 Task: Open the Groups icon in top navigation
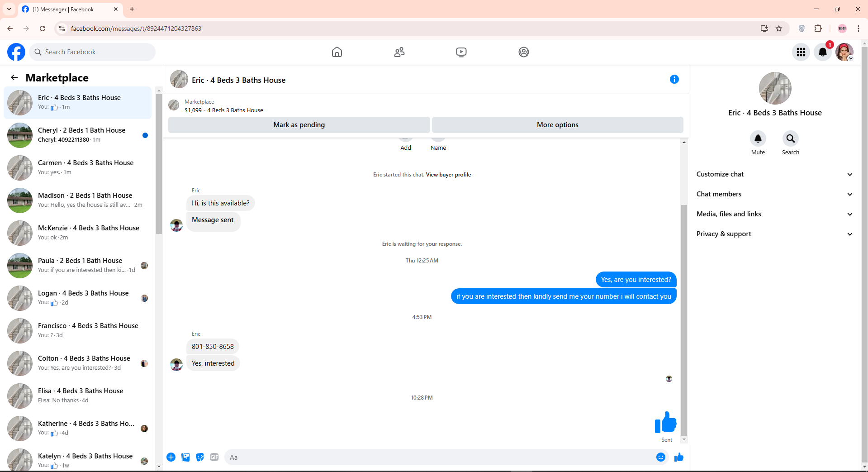(x=524, y=52)
